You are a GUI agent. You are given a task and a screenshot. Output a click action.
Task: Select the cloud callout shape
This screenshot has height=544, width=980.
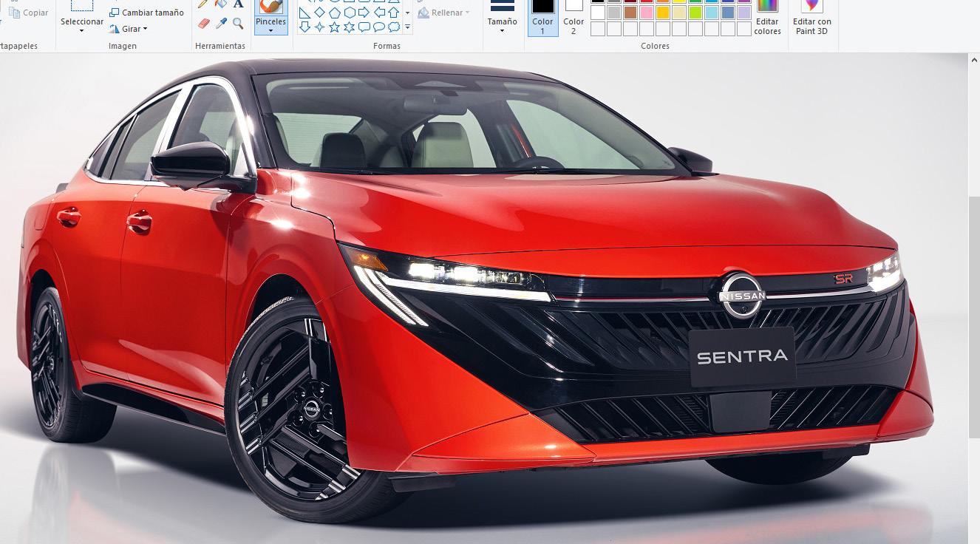tap(393, 27)
